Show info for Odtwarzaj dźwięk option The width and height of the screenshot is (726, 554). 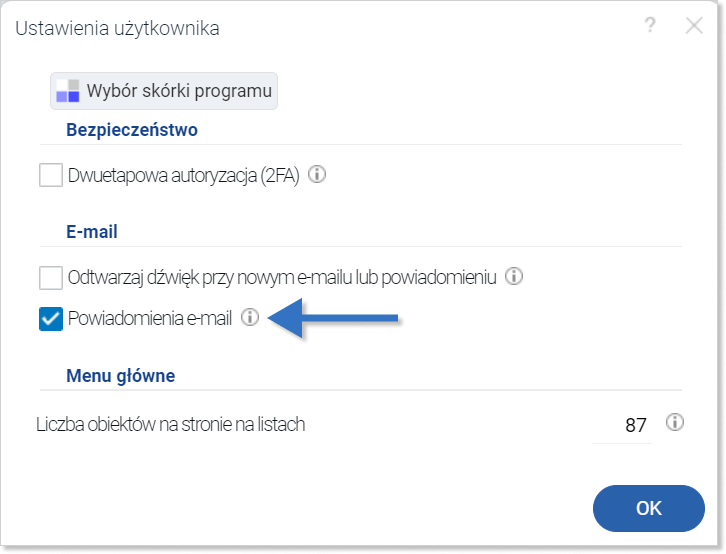click(514, 276)
